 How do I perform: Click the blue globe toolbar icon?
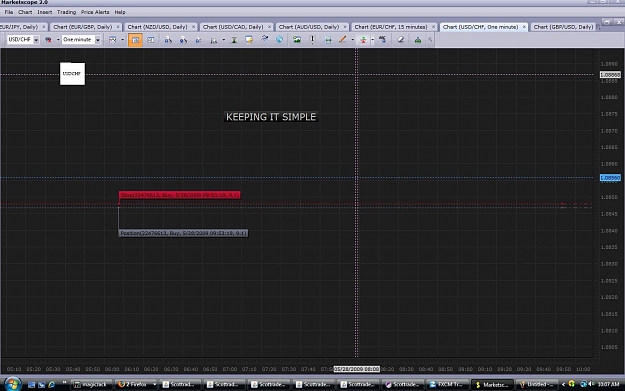click(x=279, y=39)
